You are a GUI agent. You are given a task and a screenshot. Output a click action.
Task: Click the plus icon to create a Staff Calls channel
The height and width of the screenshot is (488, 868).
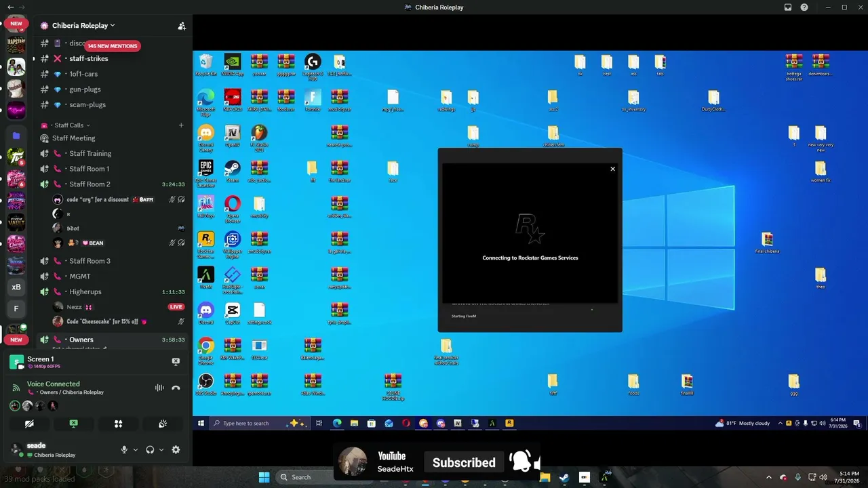(181, 125)
